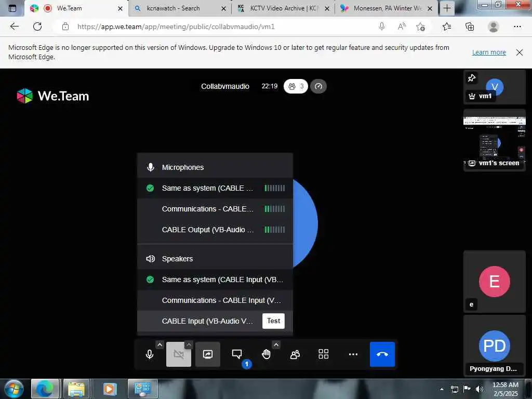Close the kcnawatch - Search tab
532x399 pixels.
(x=223, y=9)
